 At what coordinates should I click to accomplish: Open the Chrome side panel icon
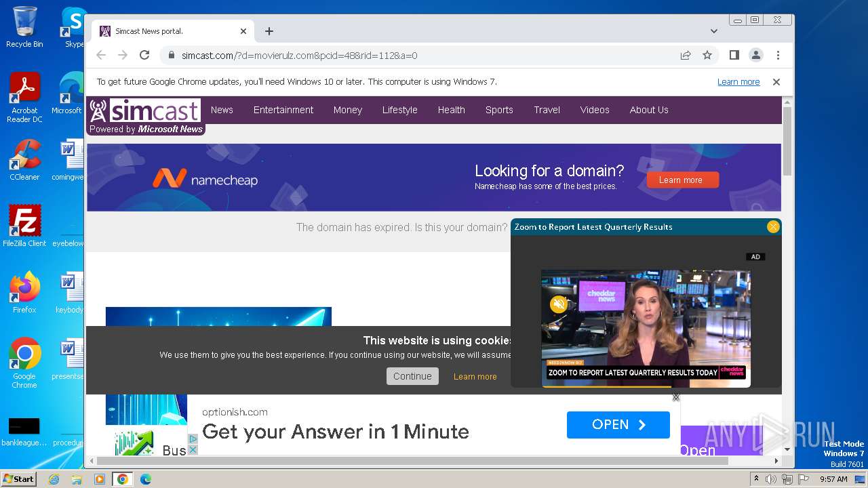pyautogui.click(x=734, y=56)
